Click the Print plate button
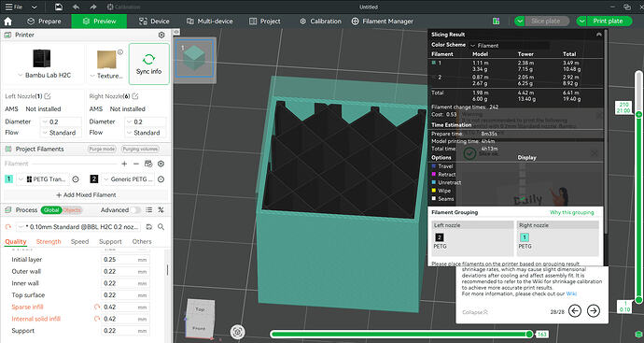 click(x=603, y=21)
